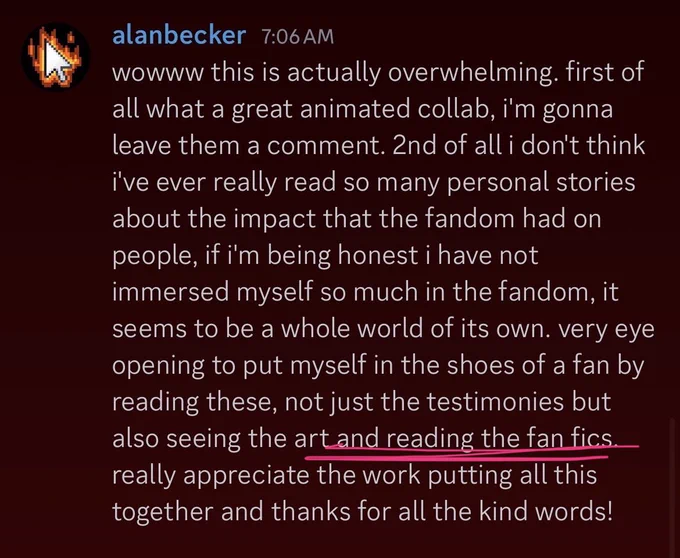Click "kind words!" ending the message
This screenshot has height=558, width=680.
coord(546,511)
